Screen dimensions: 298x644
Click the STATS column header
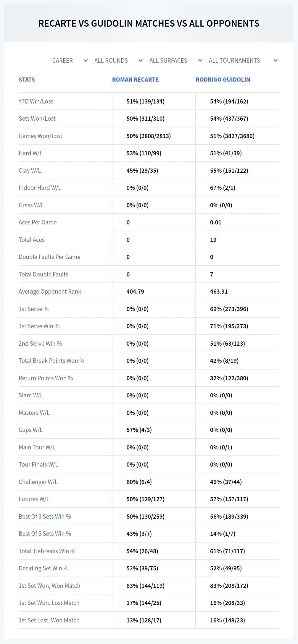[27, 80]
